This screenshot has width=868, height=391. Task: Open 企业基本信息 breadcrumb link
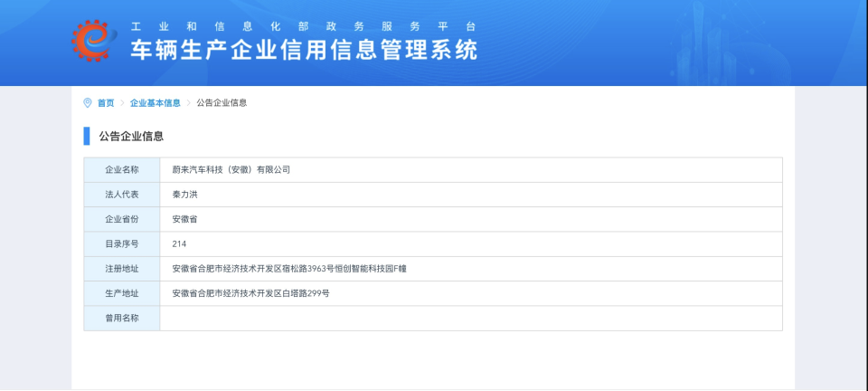(155, 103)
